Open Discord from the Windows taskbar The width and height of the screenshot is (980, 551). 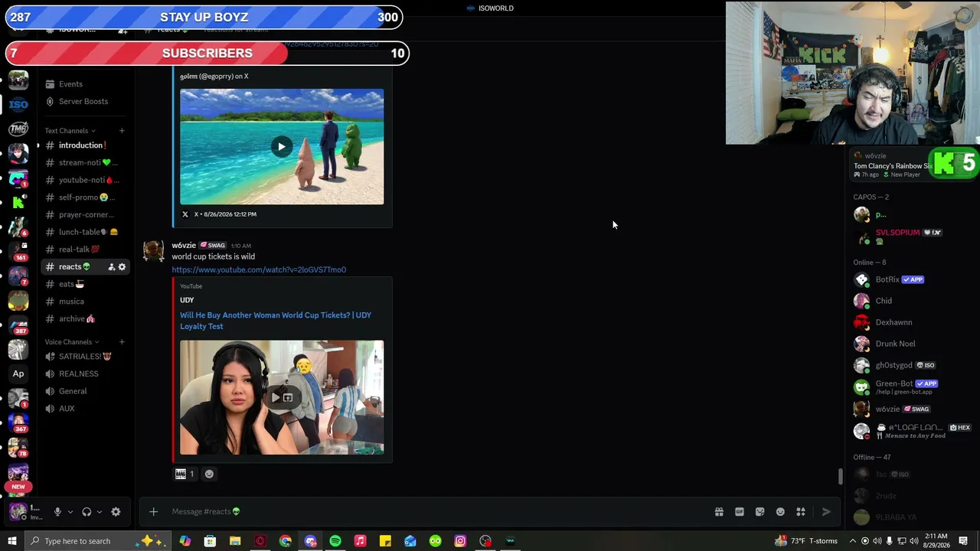pyautogui.click(x=310, y=541)
